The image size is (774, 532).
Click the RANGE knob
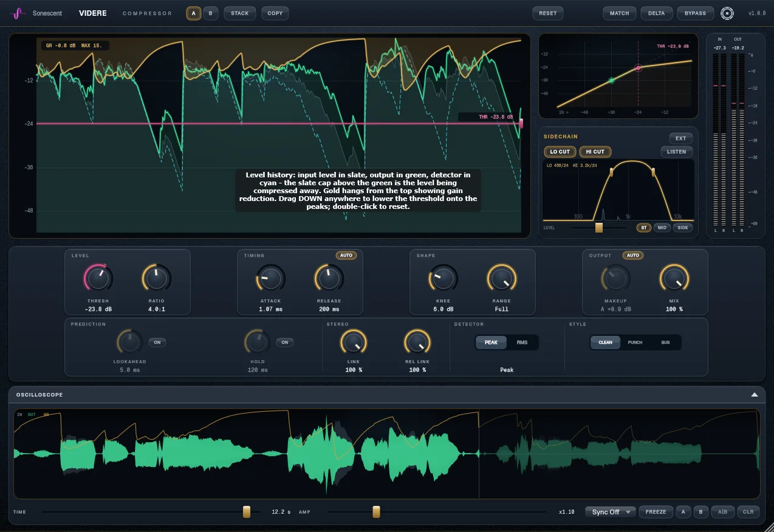(501, 278)
